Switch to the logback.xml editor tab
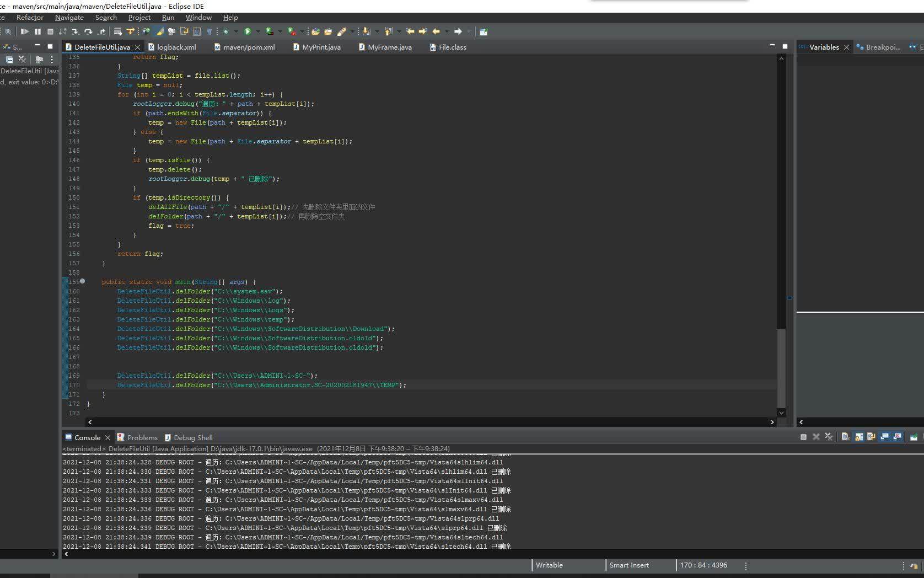The width and height of the screenshot is (924, 578). pyautogui.click(x=176, y=47)
